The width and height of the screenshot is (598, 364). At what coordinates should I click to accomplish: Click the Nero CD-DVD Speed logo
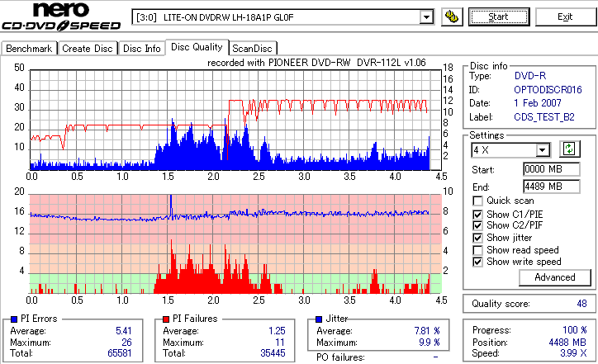[61, 17]
